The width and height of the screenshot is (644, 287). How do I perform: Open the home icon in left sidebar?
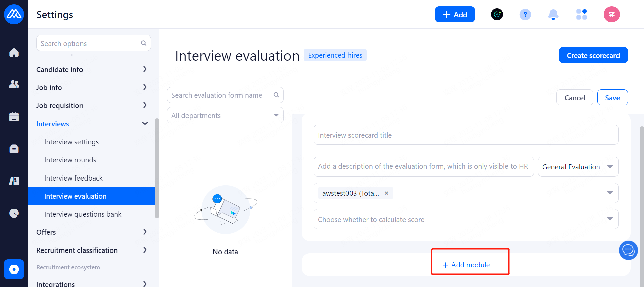14,53
